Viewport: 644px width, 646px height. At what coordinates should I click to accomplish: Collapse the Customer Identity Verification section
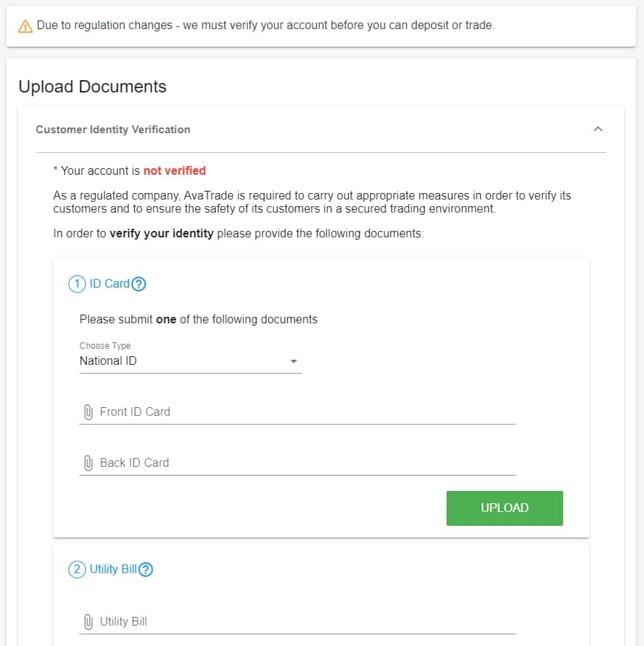coord(598,129)
